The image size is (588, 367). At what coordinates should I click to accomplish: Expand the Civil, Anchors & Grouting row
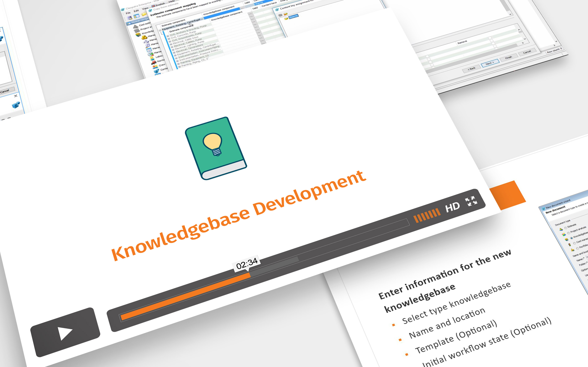click(x=168, y=36)
